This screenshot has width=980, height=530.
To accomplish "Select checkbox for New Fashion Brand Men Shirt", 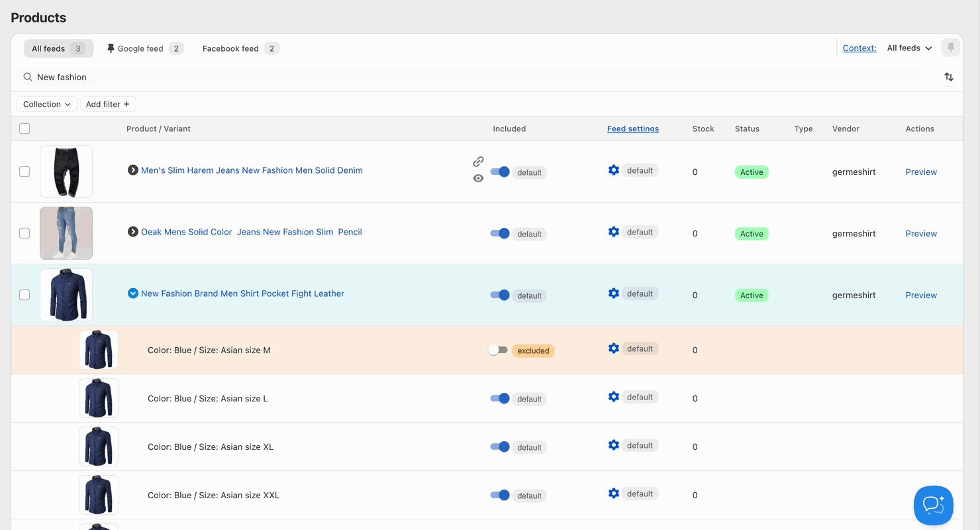I will pos(24,295).
